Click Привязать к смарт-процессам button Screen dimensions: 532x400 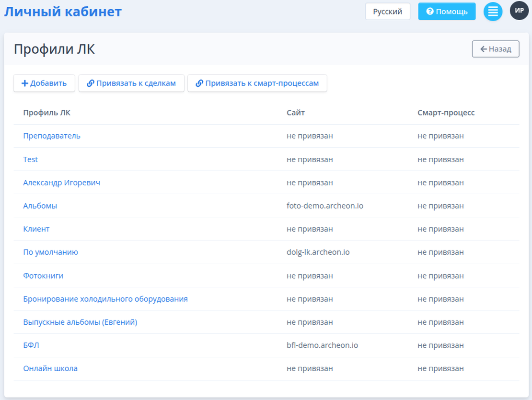257,83
